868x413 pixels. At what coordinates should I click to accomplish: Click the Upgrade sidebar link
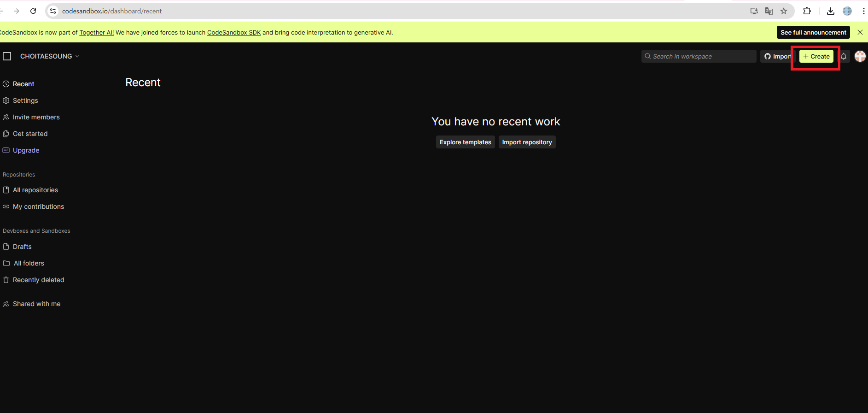click(26, 150)
